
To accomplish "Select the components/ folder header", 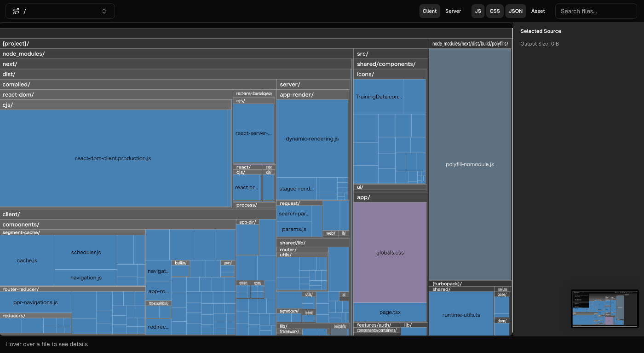I will click(118, 224).
